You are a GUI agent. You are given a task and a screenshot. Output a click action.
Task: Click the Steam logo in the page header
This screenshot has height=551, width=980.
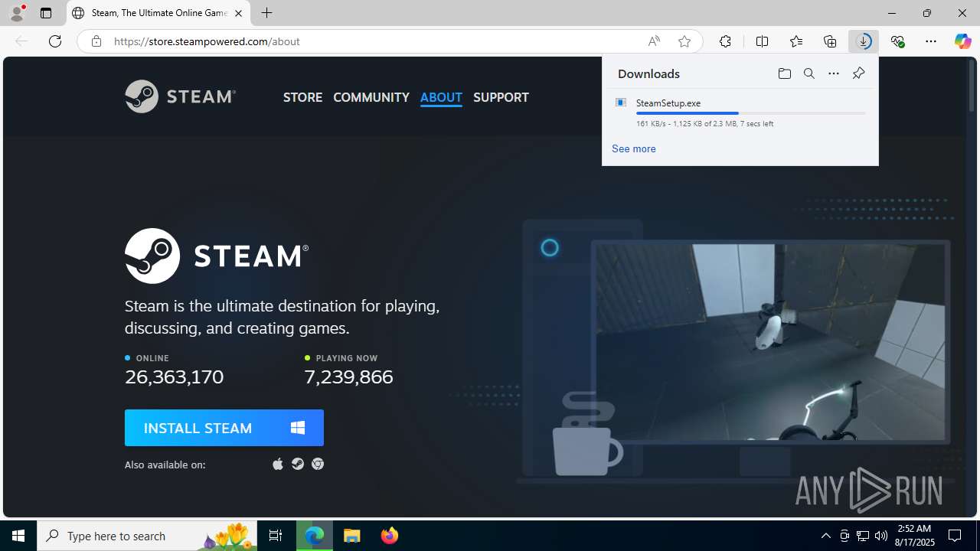180,96
